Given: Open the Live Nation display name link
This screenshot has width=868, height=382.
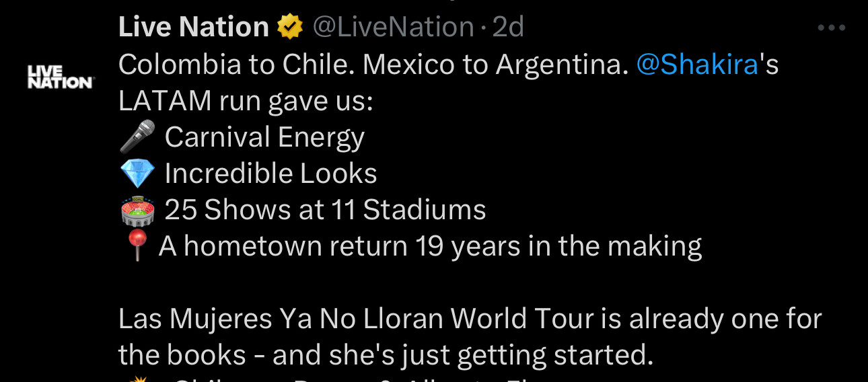Looking at the screenshot, I should click(194, 28).
